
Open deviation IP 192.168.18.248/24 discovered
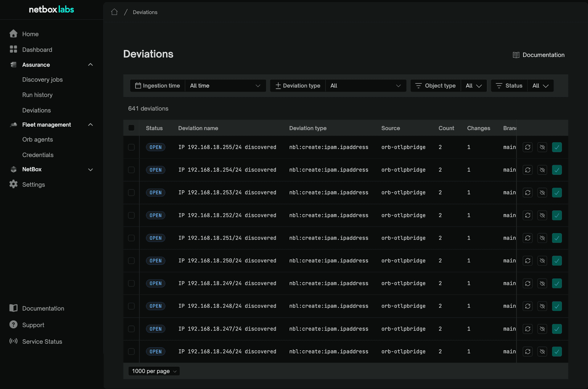(227, 306)
